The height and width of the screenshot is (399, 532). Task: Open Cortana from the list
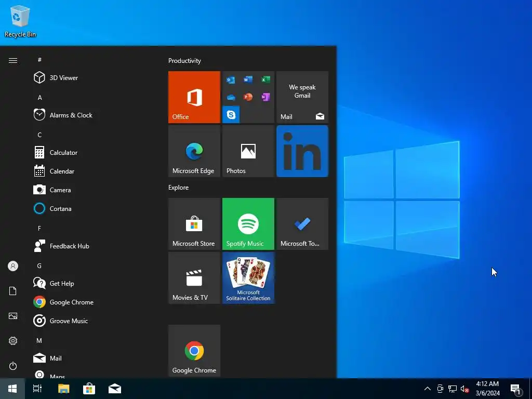click(91, 208)
